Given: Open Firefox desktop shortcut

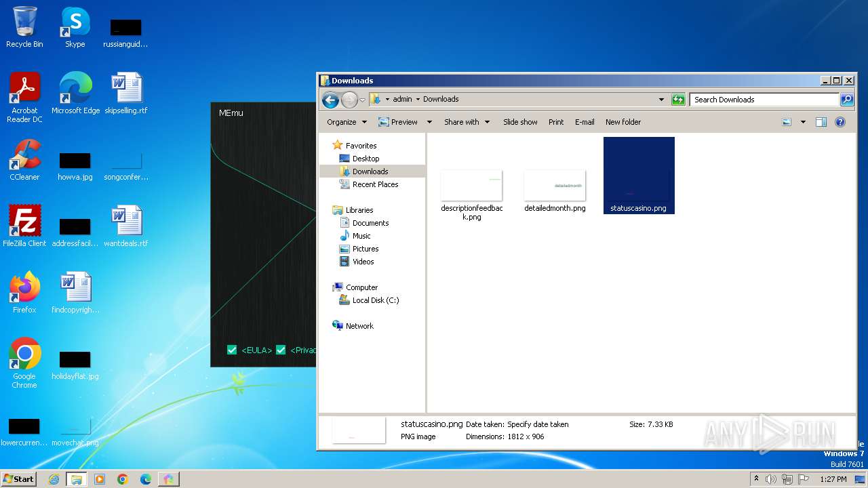Looking at the screenshot, I should point(24,293).
